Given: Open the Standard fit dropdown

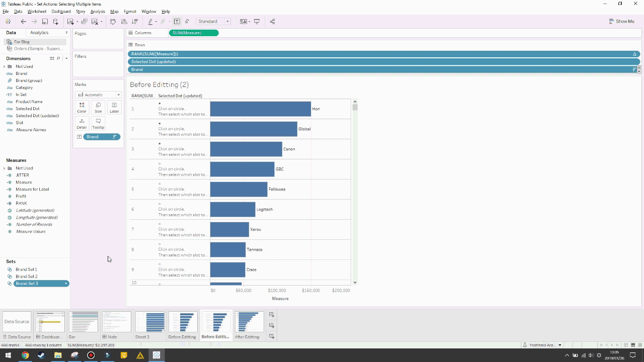Looking at the screenshot, I should pyautogui.click(x=213, y=22).
